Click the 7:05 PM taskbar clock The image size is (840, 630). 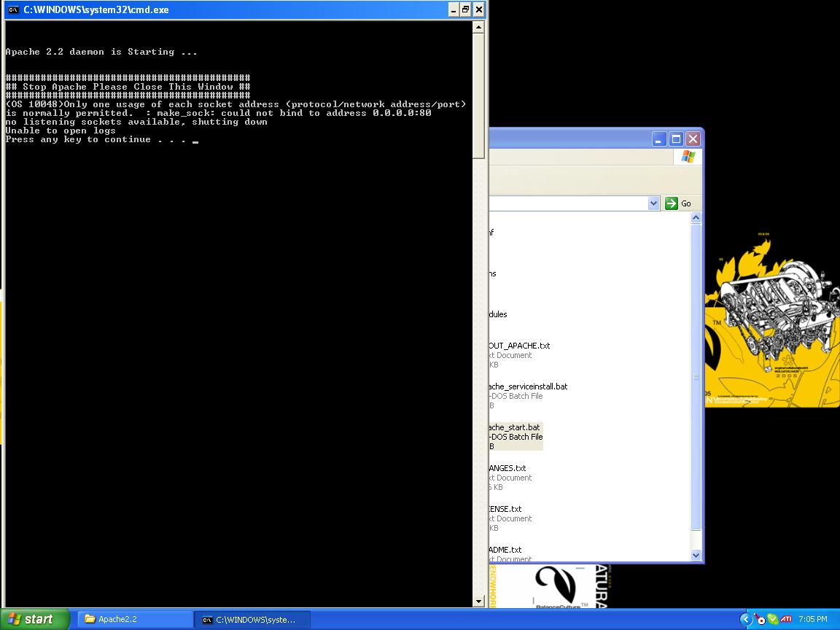813,619
